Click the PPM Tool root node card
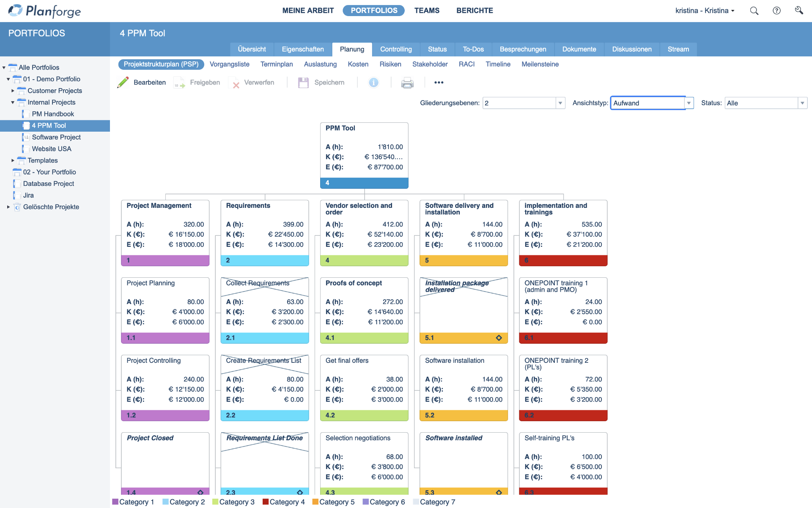 364,152
